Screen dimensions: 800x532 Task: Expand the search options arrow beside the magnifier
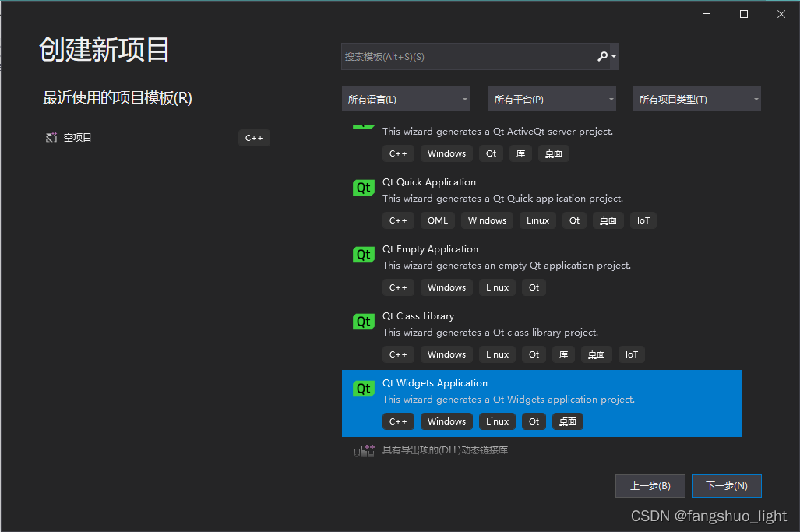[614, 56]
